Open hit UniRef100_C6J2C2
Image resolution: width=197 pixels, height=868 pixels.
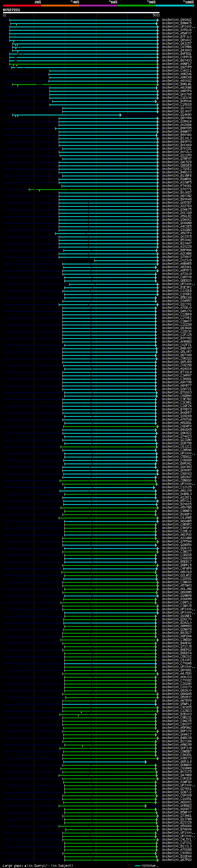tap(177, 447)
